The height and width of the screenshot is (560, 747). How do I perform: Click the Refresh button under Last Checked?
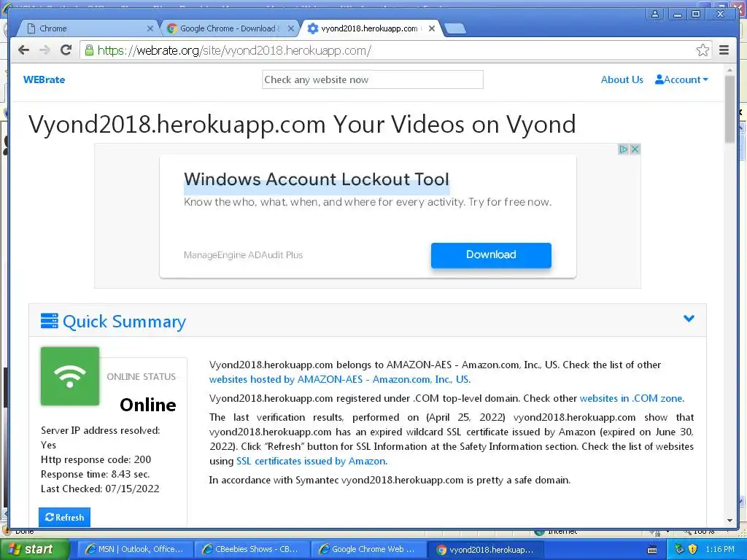[64, 517]
